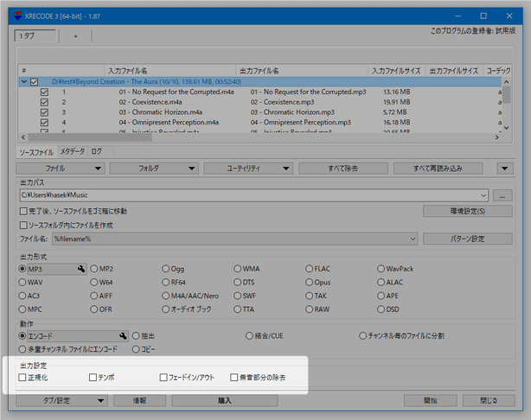The image size is (531, 420).
Task: Uncheck the album group checkbox for Beyond Creation
Action: [35, 82]
